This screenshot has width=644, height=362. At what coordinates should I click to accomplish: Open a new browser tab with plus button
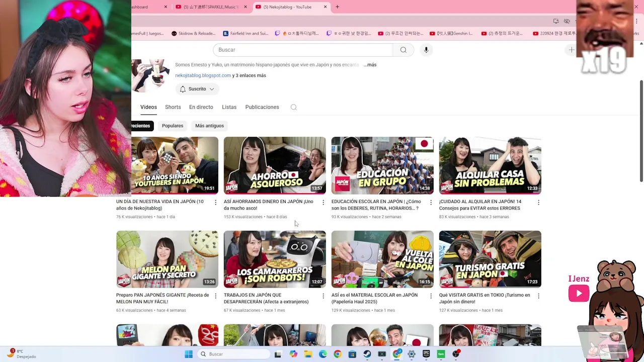pos(337,7)
